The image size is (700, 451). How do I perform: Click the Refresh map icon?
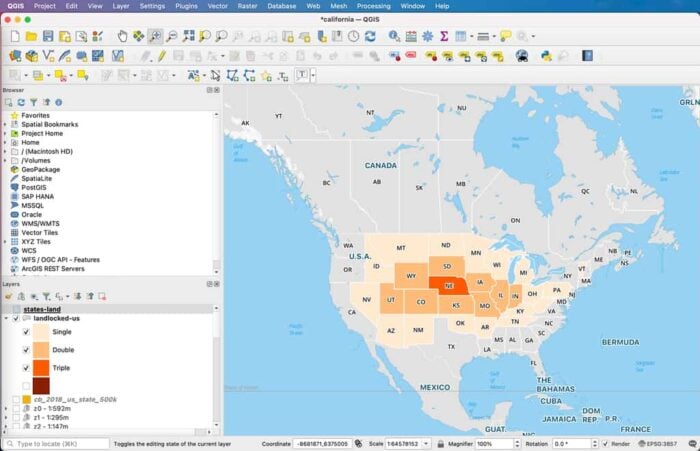370,36
